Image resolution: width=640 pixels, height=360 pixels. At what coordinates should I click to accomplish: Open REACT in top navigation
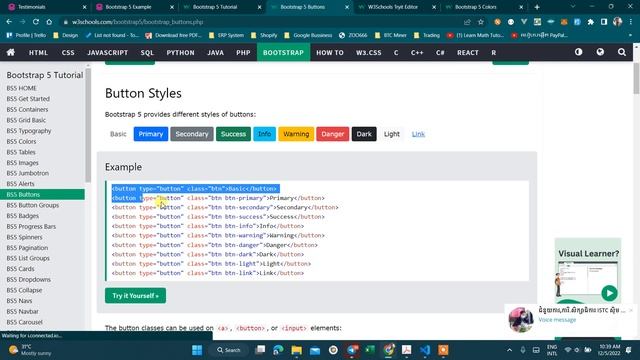click(x=468, y=53)
